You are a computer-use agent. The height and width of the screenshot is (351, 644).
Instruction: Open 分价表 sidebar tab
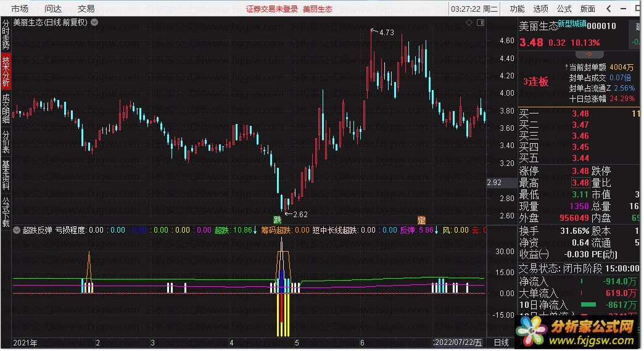coord(6,142)
